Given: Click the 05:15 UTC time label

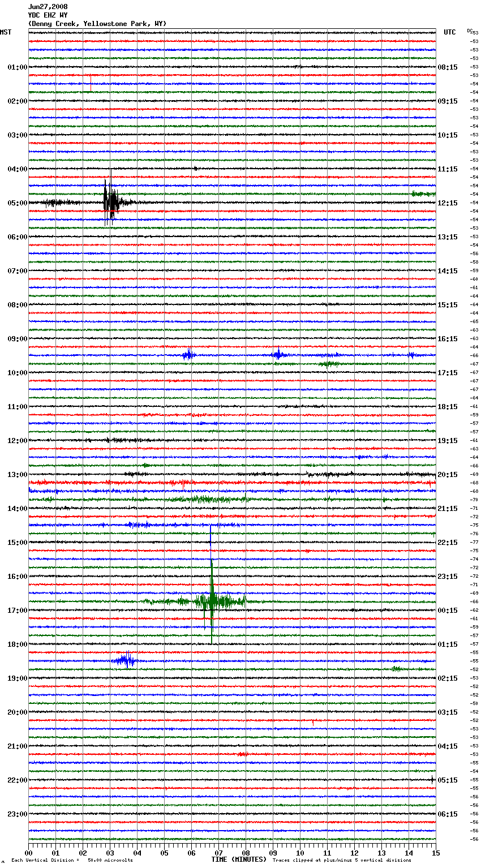Looking at the screenshot, I should [448, 780].
